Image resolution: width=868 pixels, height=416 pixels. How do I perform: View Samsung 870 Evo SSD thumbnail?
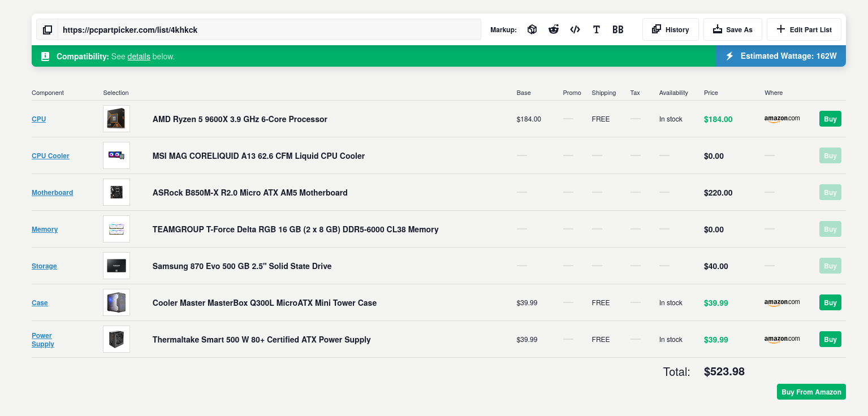point(116,266)
